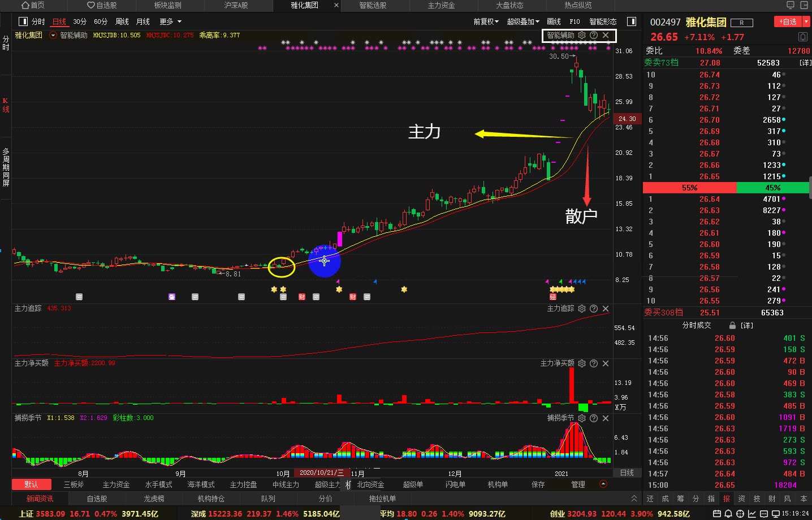Open help for 智能辅助 indicator
This screenshot has width=812, height=520.
point(594,35)
